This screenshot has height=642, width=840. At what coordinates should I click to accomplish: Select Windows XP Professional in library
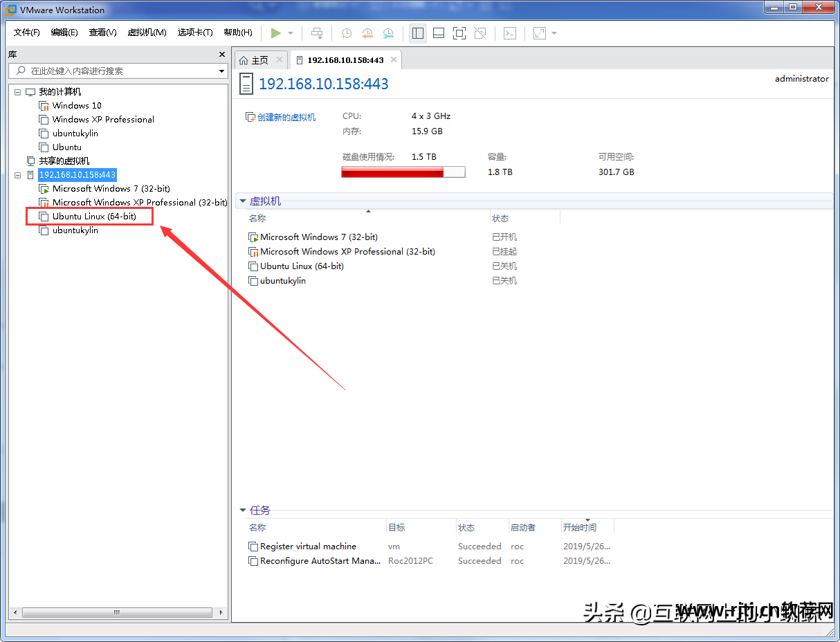[103, 120]
